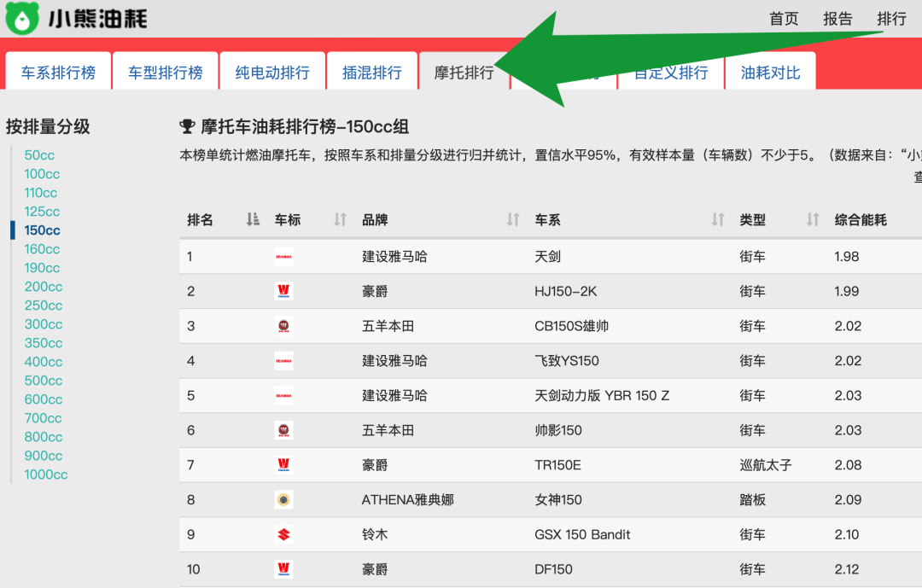Viewport: 922px width, 588px height.
Task: Select the 160cc displacement group
Action: coord(42,249)
